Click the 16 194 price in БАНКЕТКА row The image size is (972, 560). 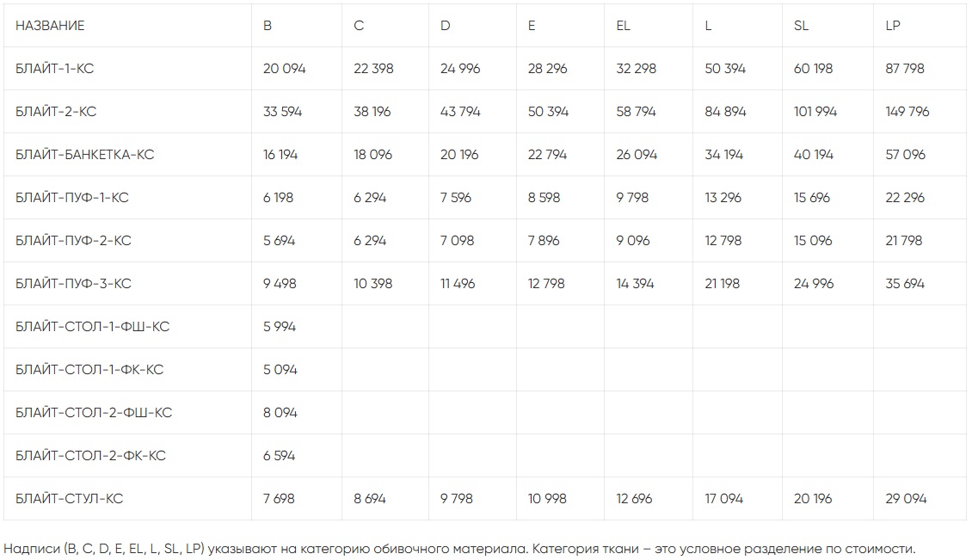280,155
